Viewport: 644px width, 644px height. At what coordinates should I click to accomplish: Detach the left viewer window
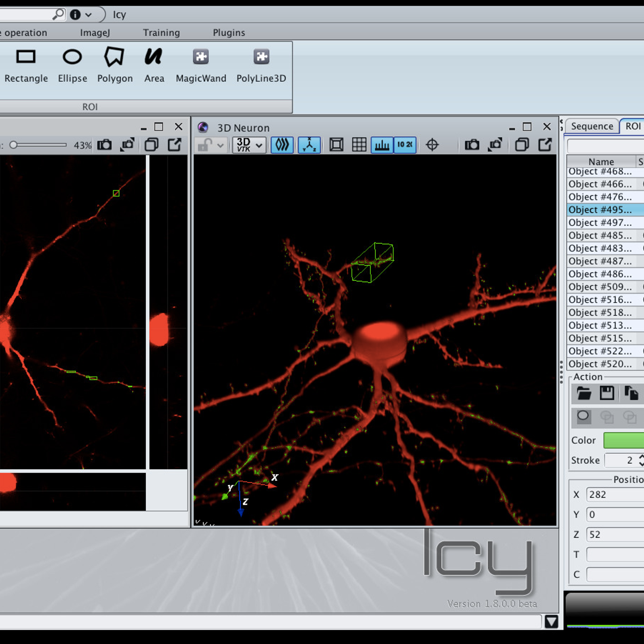175,144
